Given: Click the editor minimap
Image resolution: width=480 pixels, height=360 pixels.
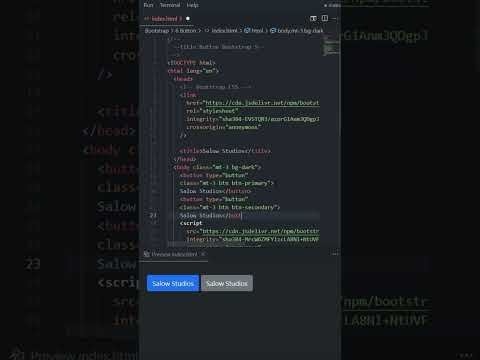Looking at the screenshot, I should 331,47.
